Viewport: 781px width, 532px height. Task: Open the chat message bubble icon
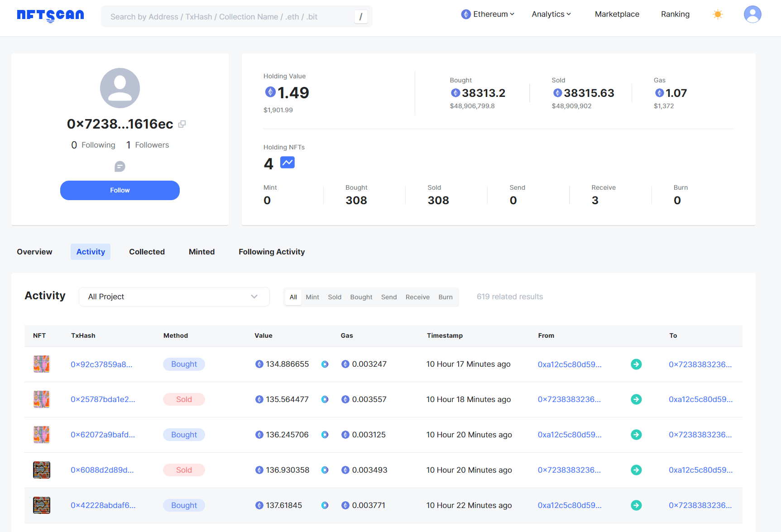coord(120,167)
